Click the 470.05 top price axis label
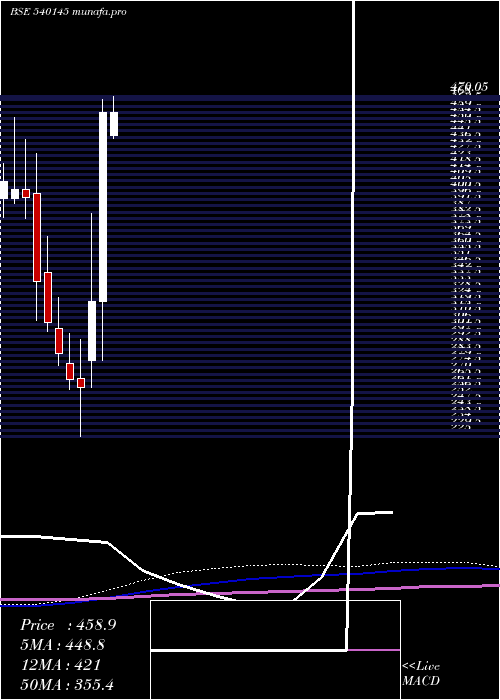 pos(468,87)
